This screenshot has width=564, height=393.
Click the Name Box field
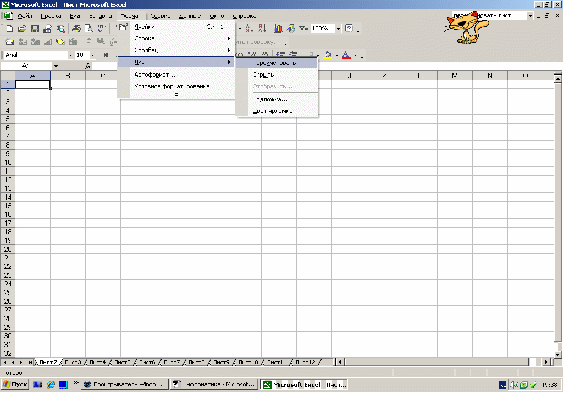click(27, 66)
